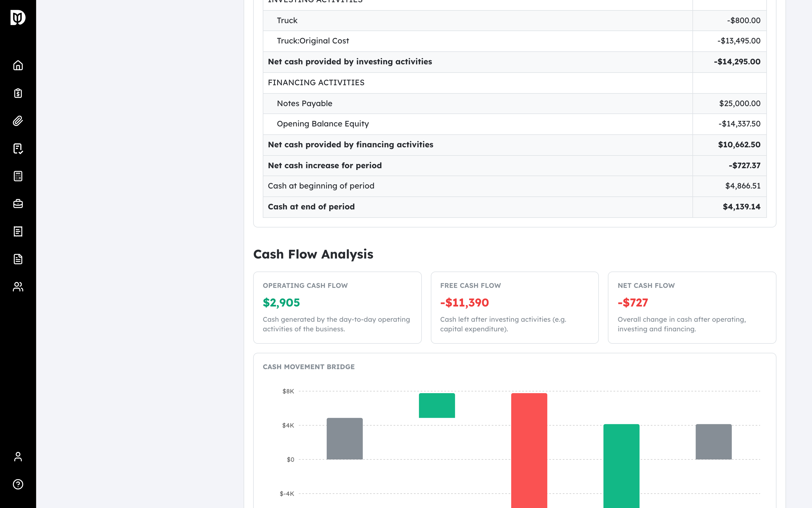This screenshot has width=812, height=508.
Task: Open the single-person profile icon
Action: coord(18,457)
